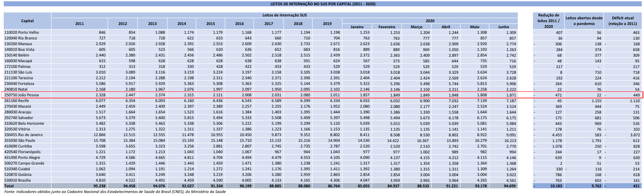Select the 2014 year column header
The width and height of the screenshot is (644, 195).
(182, 24)
